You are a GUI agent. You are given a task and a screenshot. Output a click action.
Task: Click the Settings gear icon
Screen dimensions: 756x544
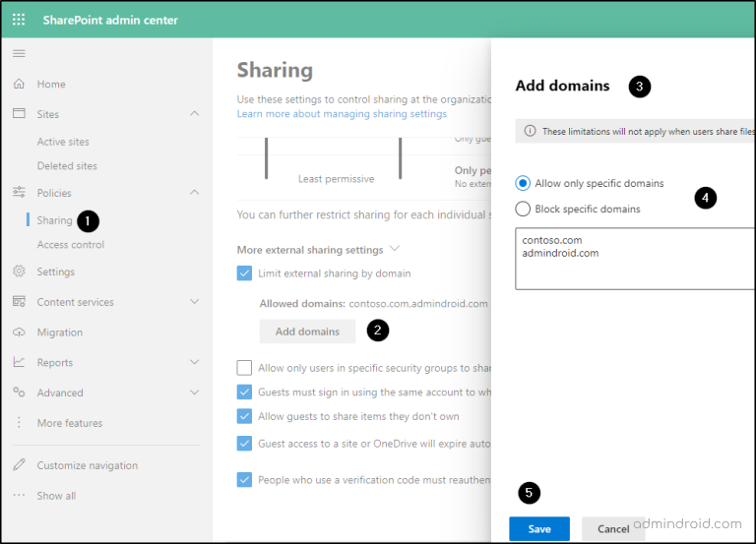[x=19, y=271]
